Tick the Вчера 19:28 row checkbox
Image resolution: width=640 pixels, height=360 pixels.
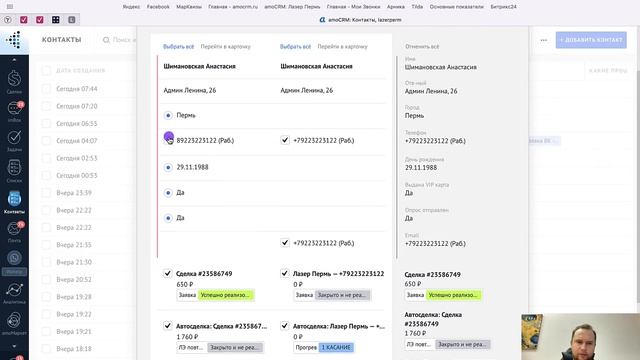pyautogui.click(x=47, y=297)
